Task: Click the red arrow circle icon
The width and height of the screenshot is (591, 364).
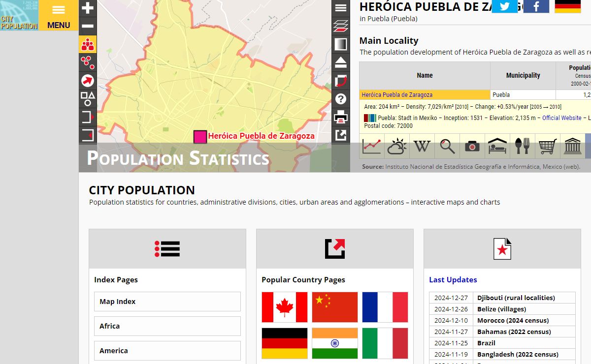Action: tap(88, 81)
